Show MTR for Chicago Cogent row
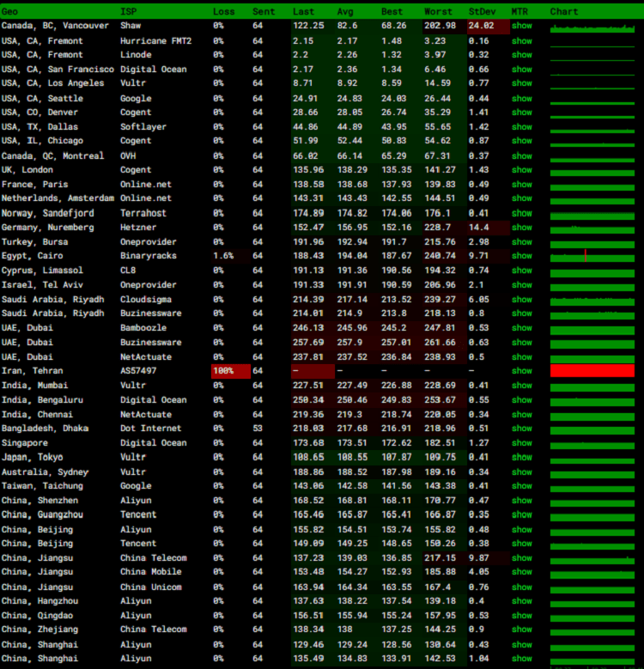Screen dimensions: 644x669 [x=521, y=141]
